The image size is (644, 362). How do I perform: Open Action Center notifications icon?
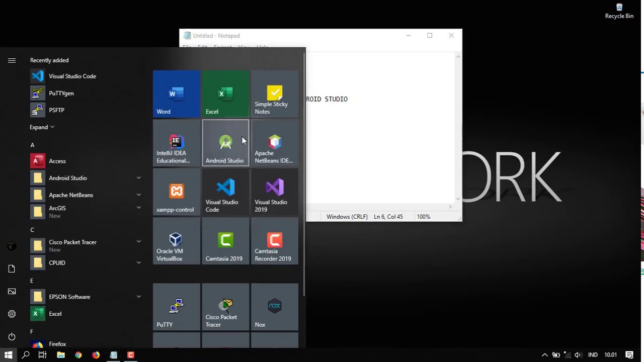point(629,355)
